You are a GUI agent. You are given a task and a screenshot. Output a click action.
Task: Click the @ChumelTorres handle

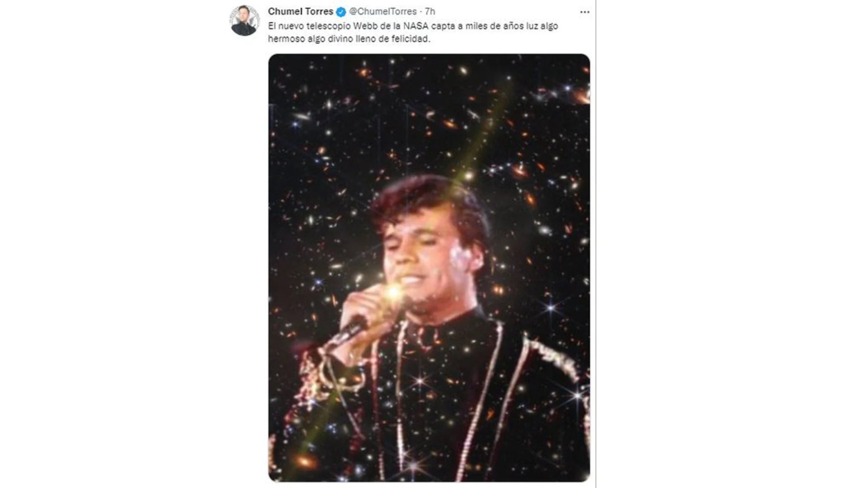(x=383, y=12)
